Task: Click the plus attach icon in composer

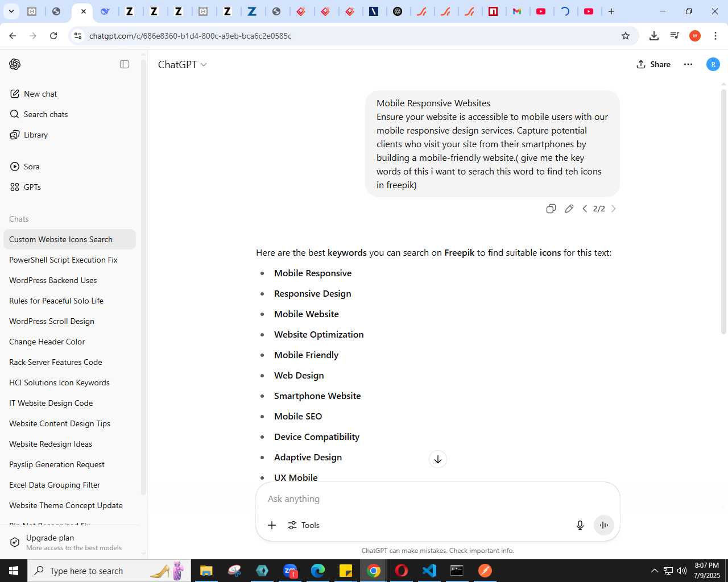Action: pyautogui.click(x=272, y=525)
